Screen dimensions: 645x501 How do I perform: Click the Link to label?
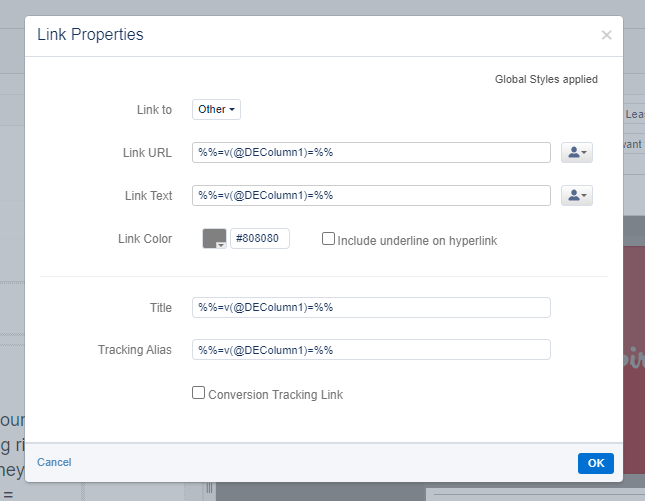click(x=154, y=109)
